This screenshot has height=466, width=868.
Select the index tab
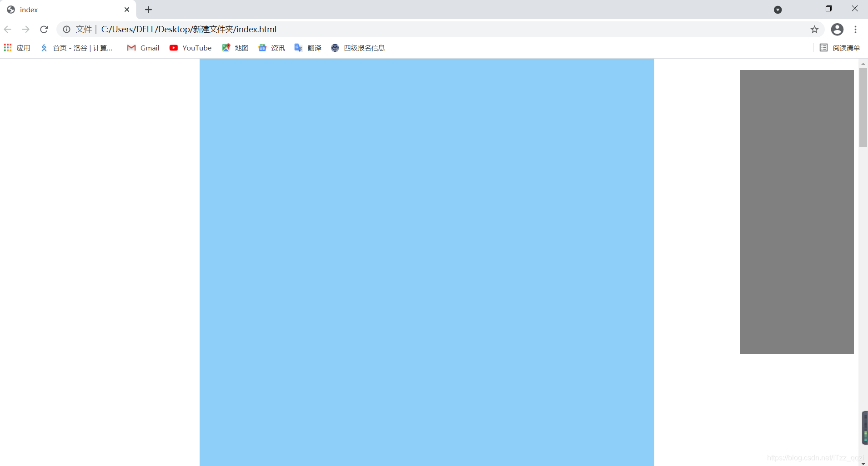[68, 10]
